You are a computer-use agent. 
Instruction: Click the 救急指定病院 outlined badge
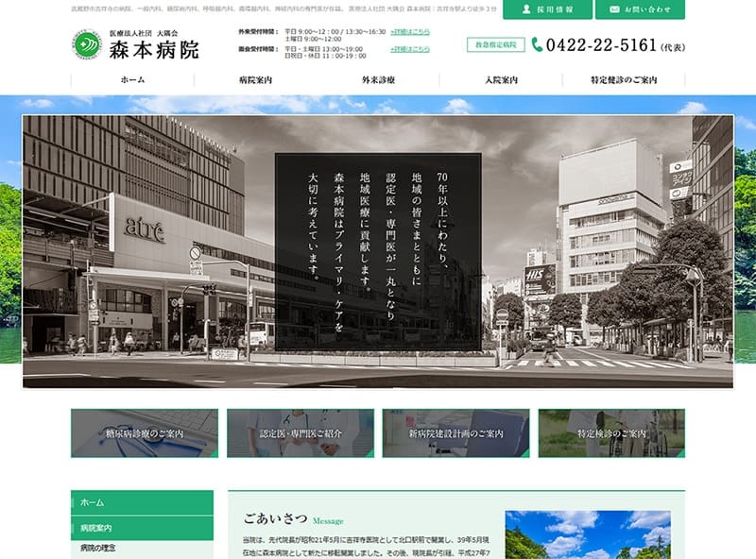point(495,44)
